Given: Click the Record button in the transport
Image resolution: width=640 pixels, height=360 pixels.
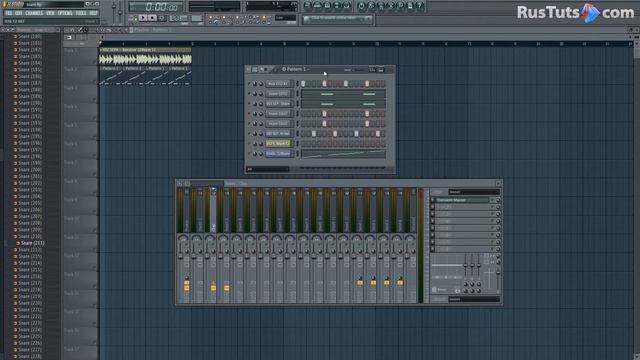Looking at the screenshot, I should pos(162,18).
